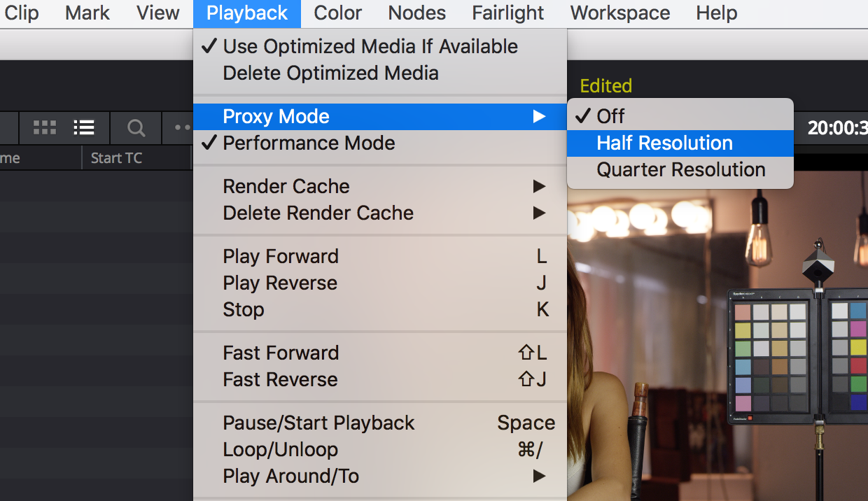
Task: Open the Color menu
Action: pyautogui.click(x=338, y=13)
